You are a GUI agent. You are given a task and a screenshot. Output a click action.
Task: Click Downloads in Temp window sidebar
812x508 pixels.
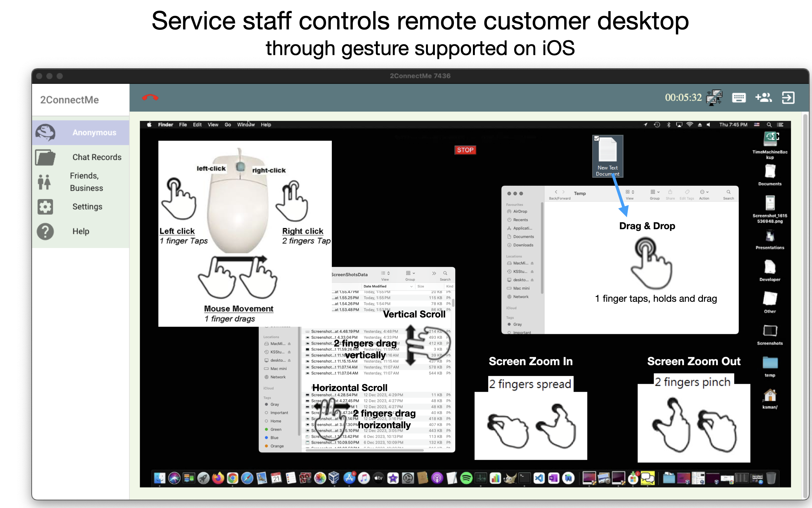[x=523, y=245]
